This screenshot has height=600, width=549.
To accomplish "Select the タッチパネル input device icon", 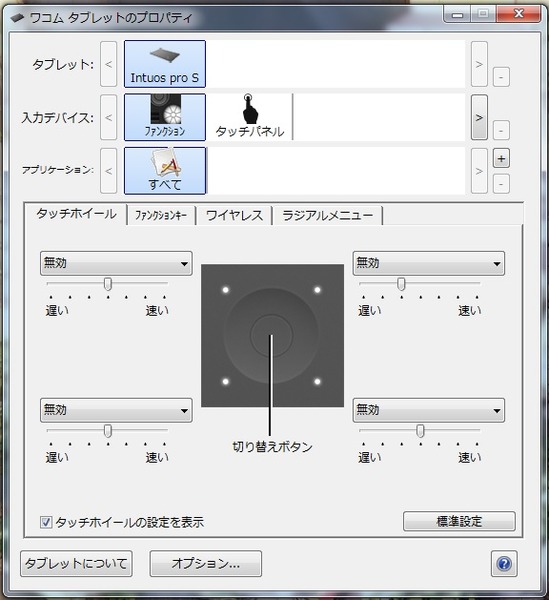I will (x=249, y=117).
